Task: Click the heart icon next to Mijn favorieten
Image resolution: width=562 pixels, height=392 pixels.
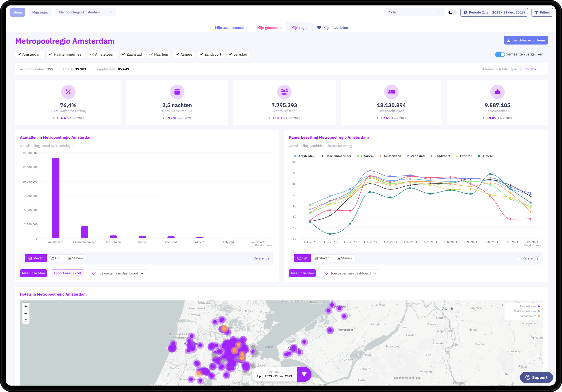Action: pos(319,28)
